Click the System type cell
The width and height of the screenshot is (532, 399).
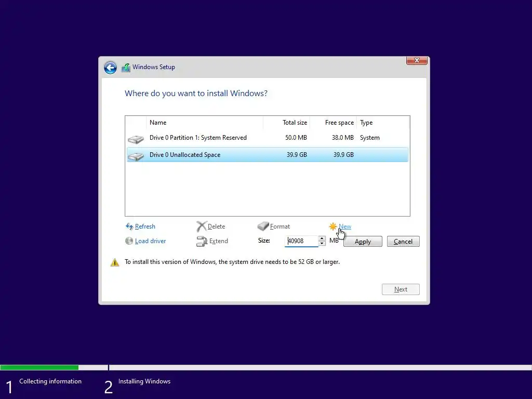pos(369,138)
